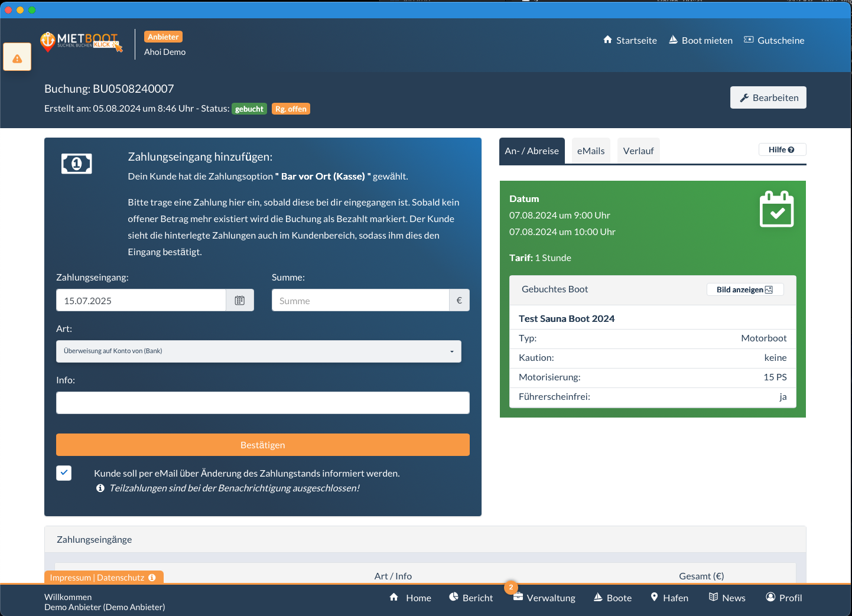Open the date picker calendar icon
Screen dimensions: 852x616
(240, 301)
